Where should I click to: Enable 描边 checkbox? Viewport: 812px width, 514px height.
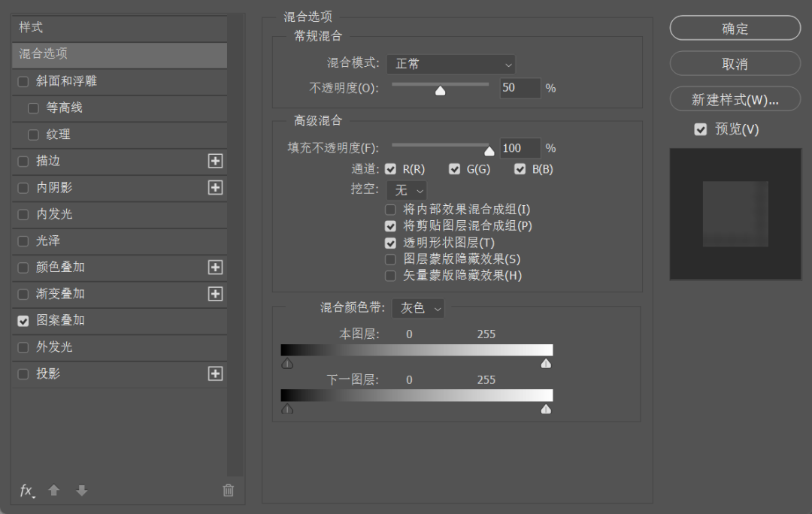click(x=23, y=162)
